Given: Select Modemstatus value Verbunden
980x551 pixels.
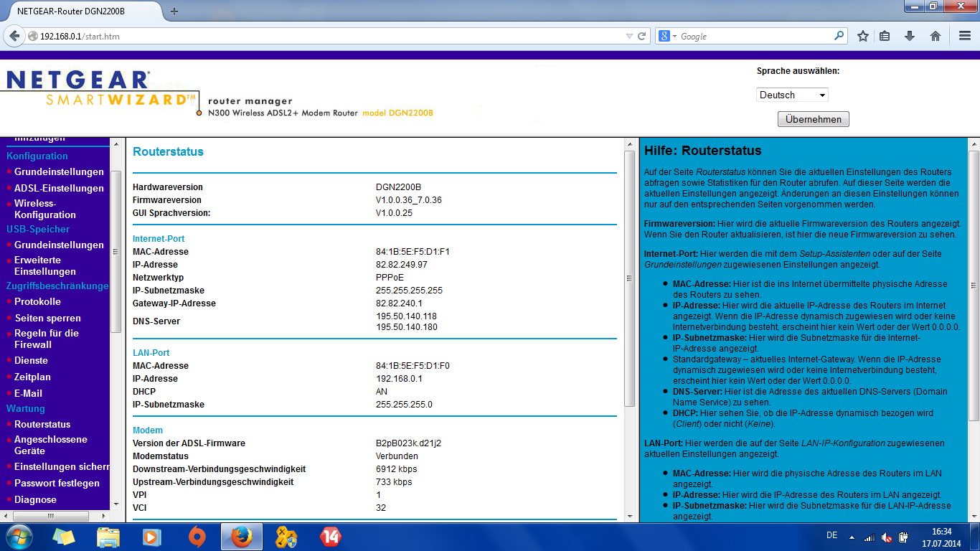Looking at the screenshot, I should pyautogui.click(x=397, y=456).
